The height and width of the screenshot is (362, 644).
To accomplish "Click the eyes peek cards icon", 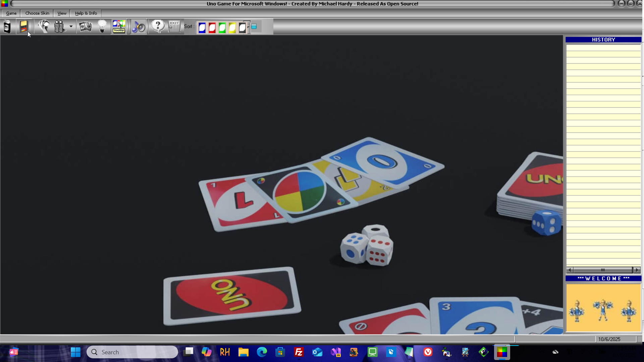I will tap(85, 26).
